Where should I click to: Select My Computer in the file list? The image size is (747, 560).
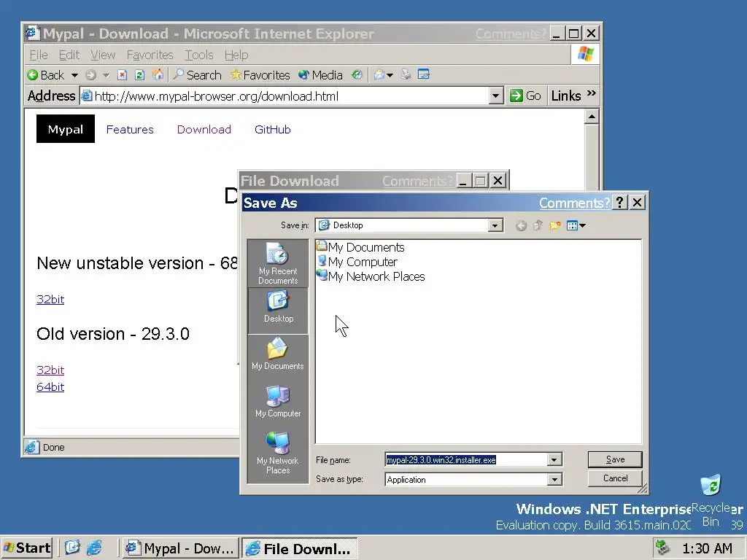tap(357, 262)
